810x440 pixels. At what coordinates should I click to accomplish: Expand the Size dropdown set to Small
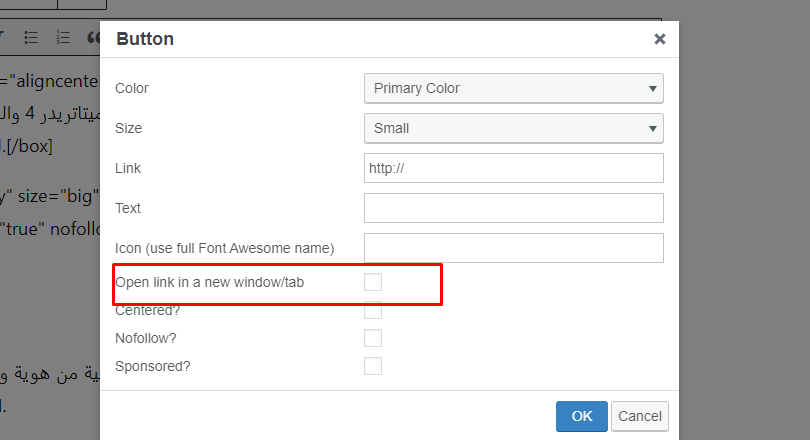pos(513,128)
